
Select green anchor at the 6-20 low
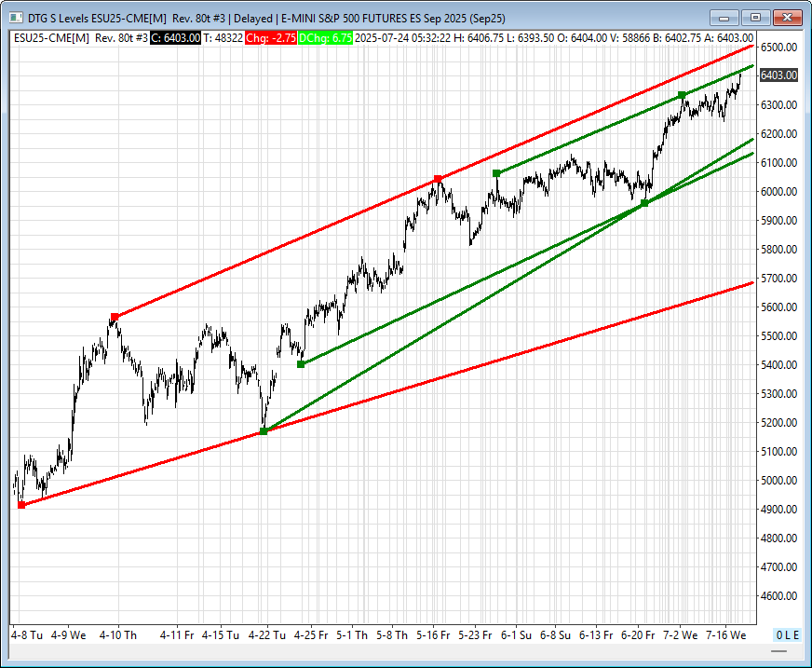point(644,204)
